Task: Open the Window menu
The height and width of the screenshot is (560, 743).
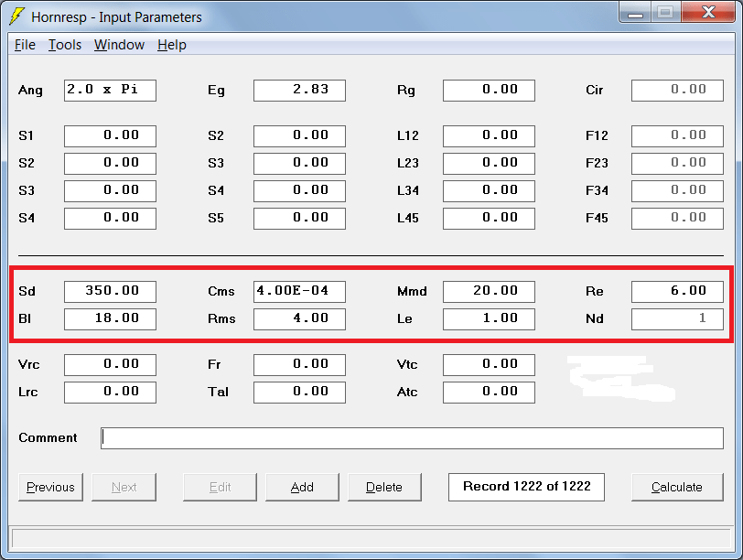Action: (x=119, y=45)
